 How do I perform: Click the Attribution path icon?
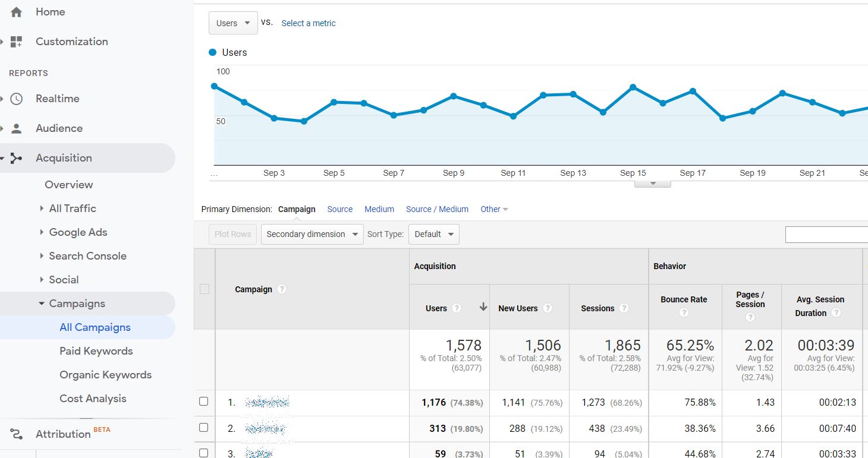pyautogui.click(x=16, y=434)
